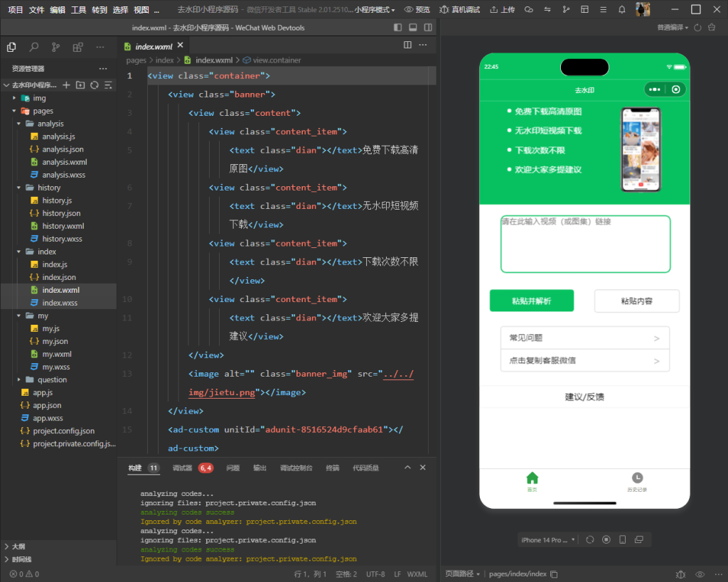Click the debug bug icon in simulator status bar
The width and height of the screenshot is (728, 582).
(680, 574)
